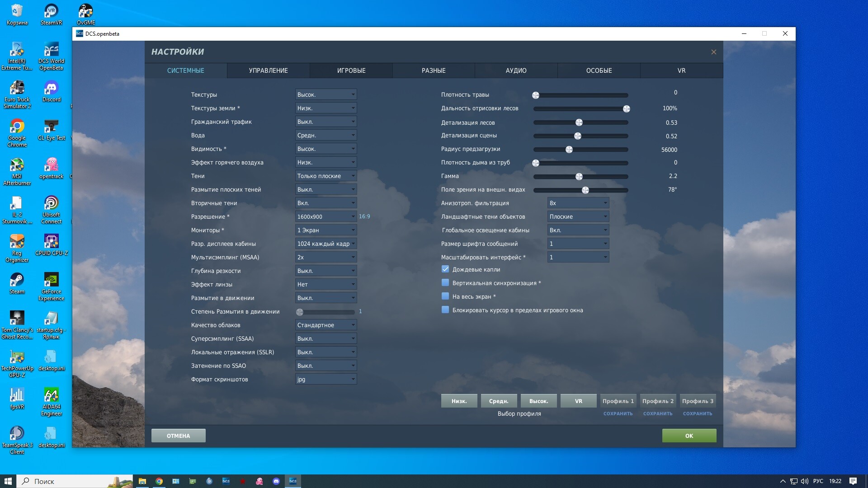Open the Формат скриншотов dropdown showing jpg

326,379
